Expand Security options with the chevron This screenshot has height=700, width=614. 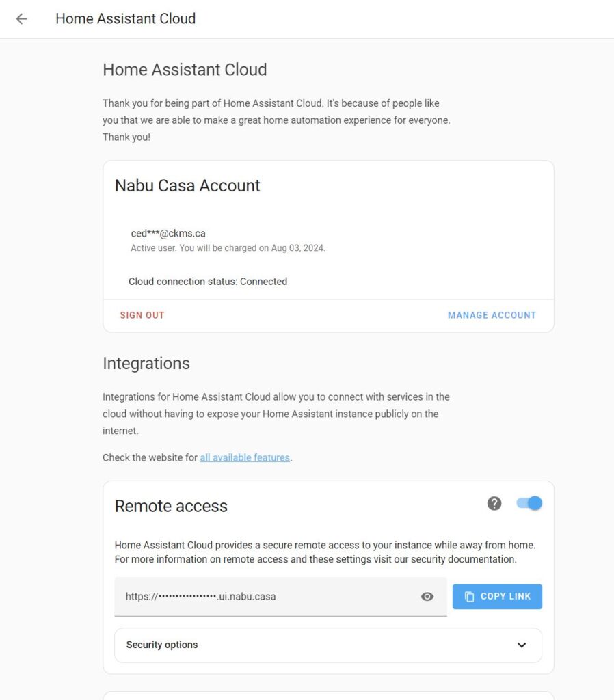coord(522,645)
